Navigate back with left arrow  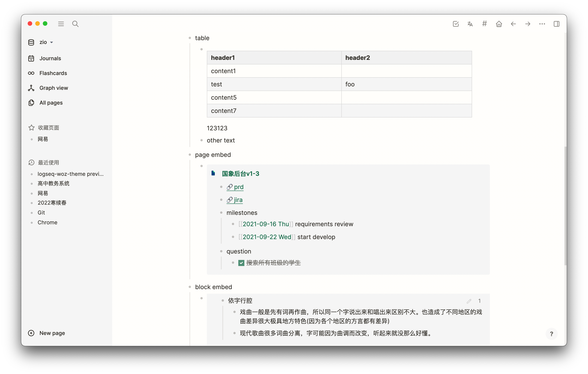[513, 24]
